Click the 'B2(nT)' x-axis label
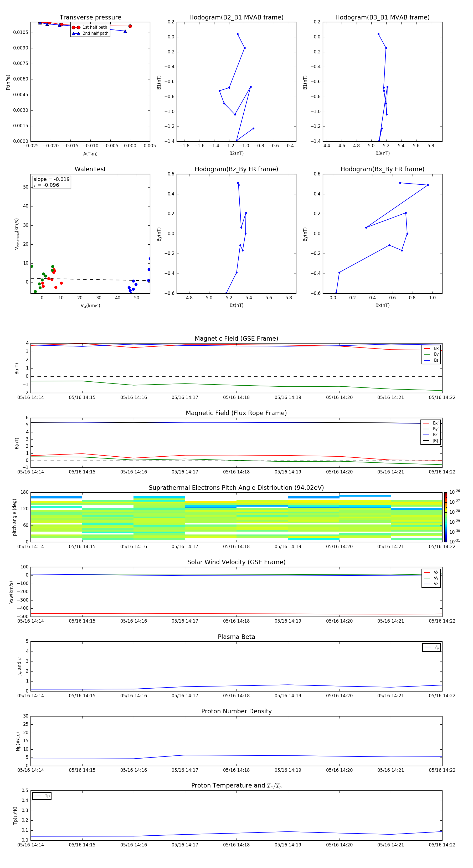The image size is (473, 868). [x=236, y=153]
